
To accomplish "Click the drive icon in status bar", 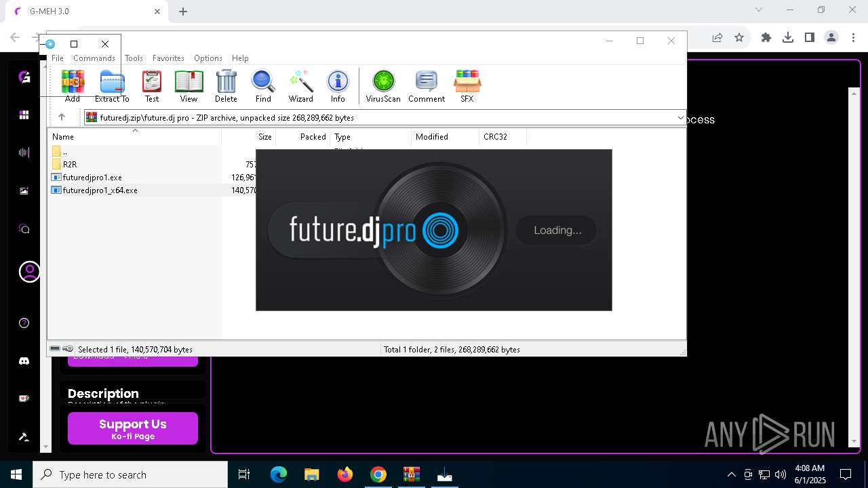I will (55, 349).
